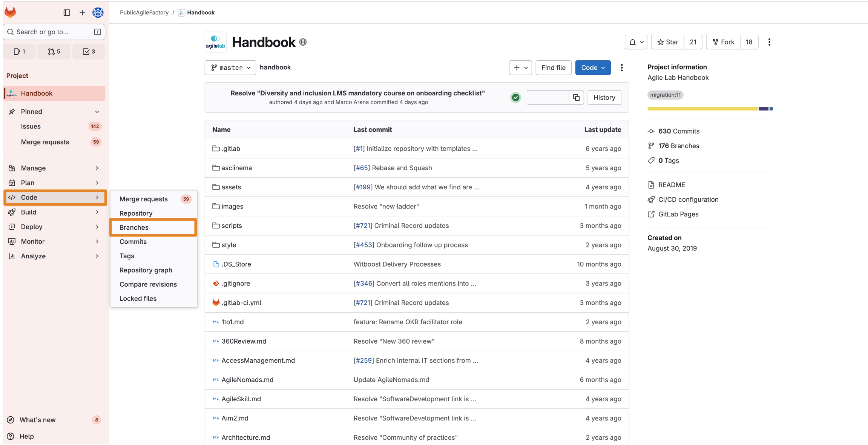Expand the Build sidebar section
The width and height of the screenshot is (868, 445).
[54, 212]
